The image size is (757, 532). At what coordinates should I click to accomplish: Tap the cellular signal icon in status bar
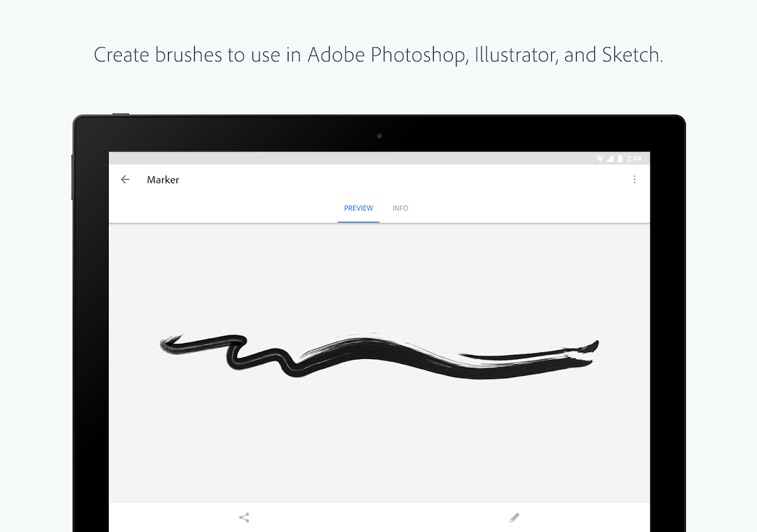(x=610, y=159)
